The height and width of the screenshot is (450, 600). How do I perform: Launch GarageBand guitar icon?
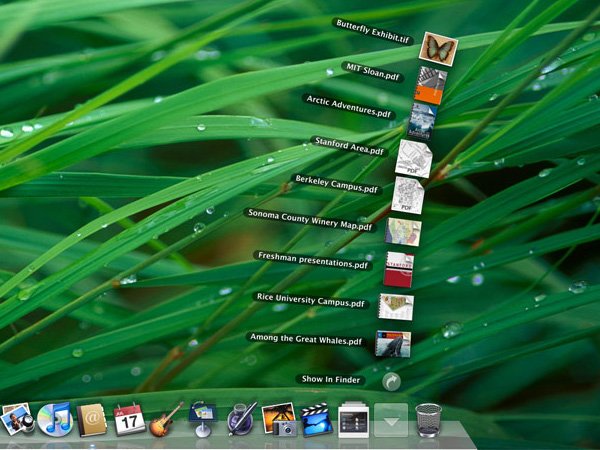pyautogui.click(x=166, y=419)
